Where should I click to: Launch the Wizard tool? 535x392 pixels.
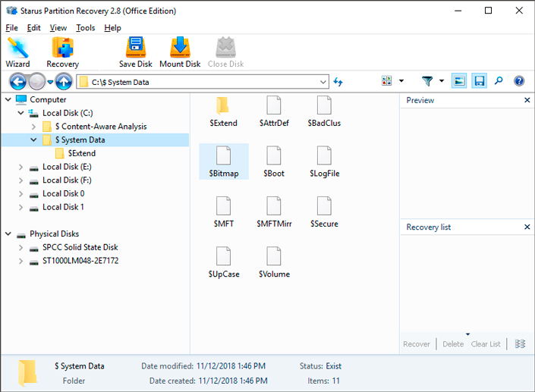tap(17, 52)
